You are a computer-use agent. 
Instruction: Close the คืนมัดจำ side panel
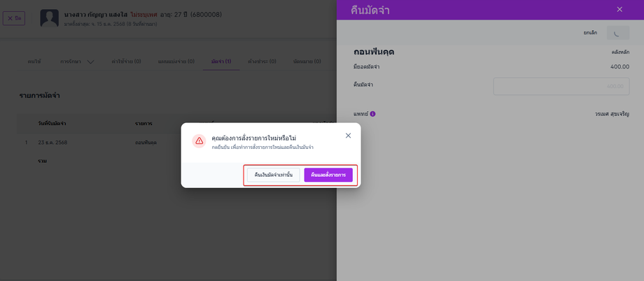(619, 9)
